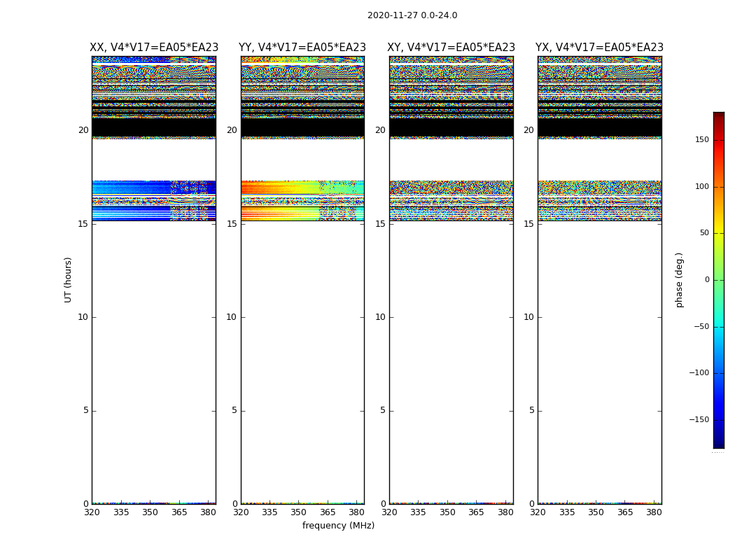Select the "YY, V4*V17=EA05*EA23" panel title
The image size is (735, 560).
tap(302, 48)
